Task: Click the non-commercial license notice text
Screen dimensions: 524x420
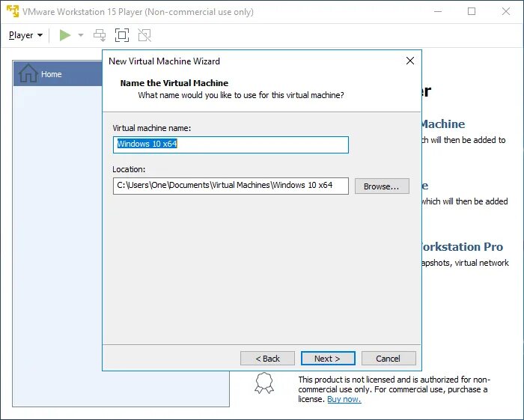Action: click(394, 389)
